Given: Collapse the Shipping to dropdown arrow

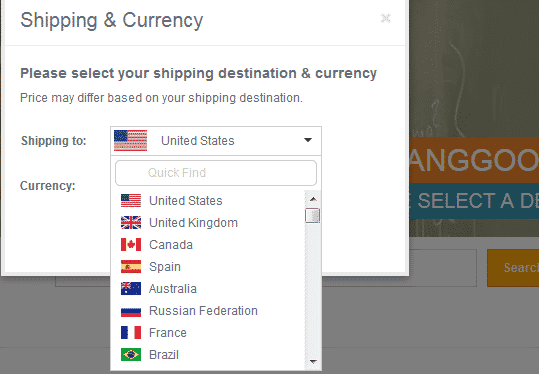Looking at the screenshot, I should coord(308,140).
